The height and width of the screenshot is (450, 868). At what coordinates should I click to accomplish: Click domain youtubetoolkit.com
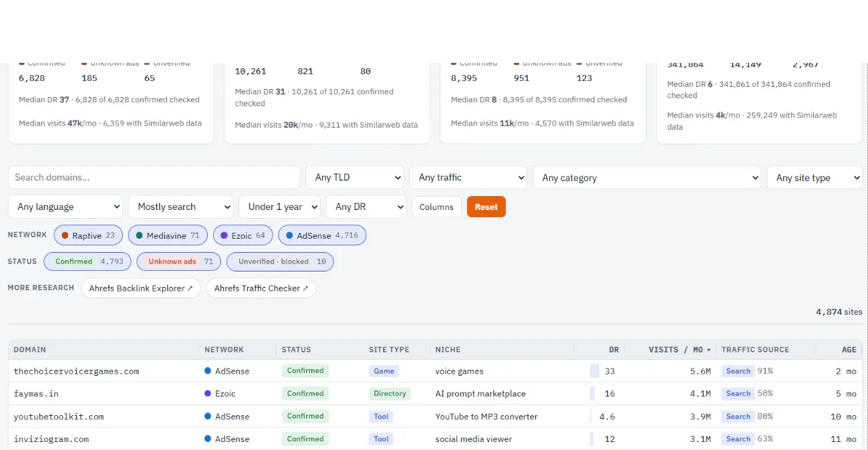click(59, 417)
